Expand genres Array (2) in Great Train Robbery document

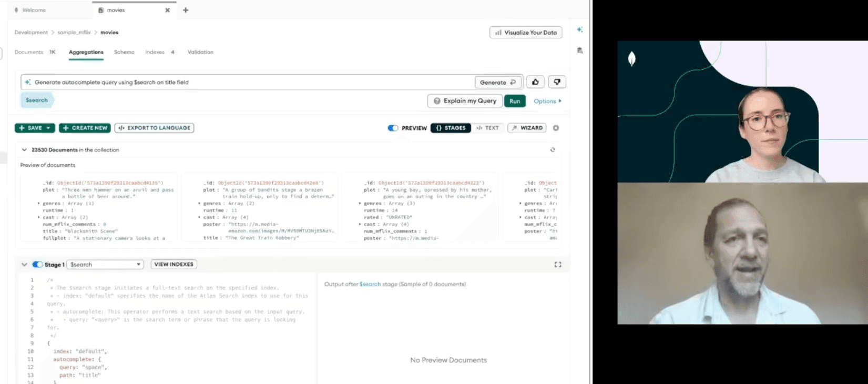pos(199,203)
